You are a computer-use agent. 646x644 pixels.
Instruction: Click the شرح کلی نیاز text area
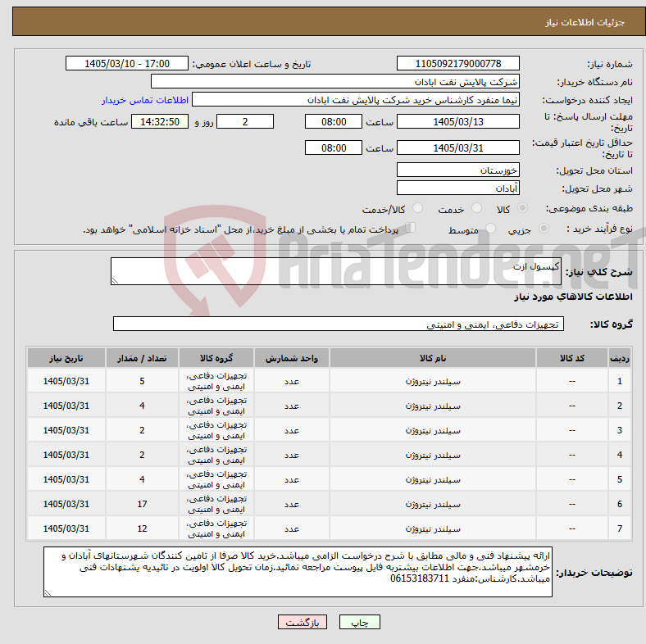pyautogui.click(x=336, y=271)
